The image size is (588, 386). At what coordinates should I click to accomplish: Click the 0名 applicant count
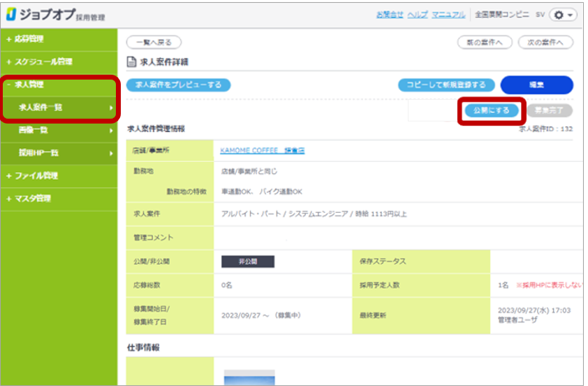[x=226, y=285]
